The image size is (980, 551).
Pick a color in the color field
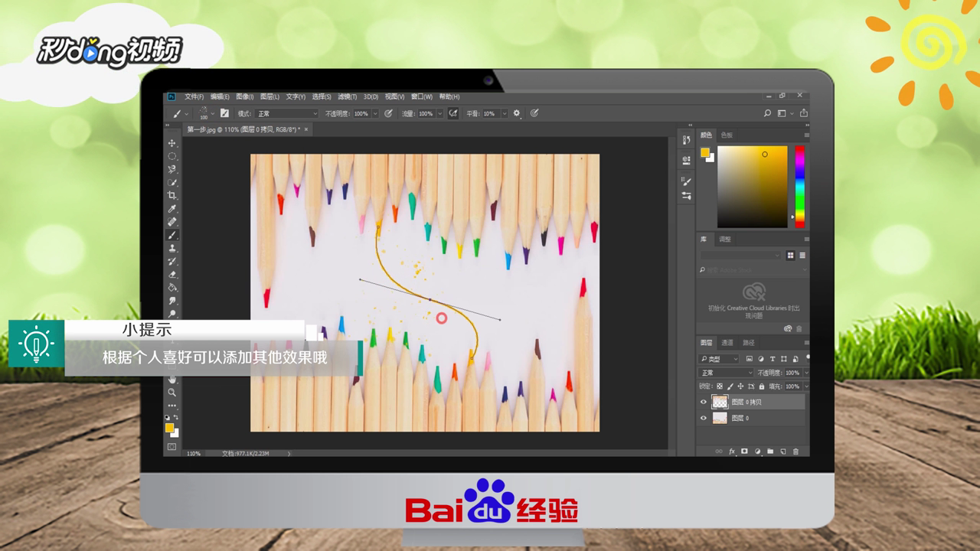[x=752, y=186]
